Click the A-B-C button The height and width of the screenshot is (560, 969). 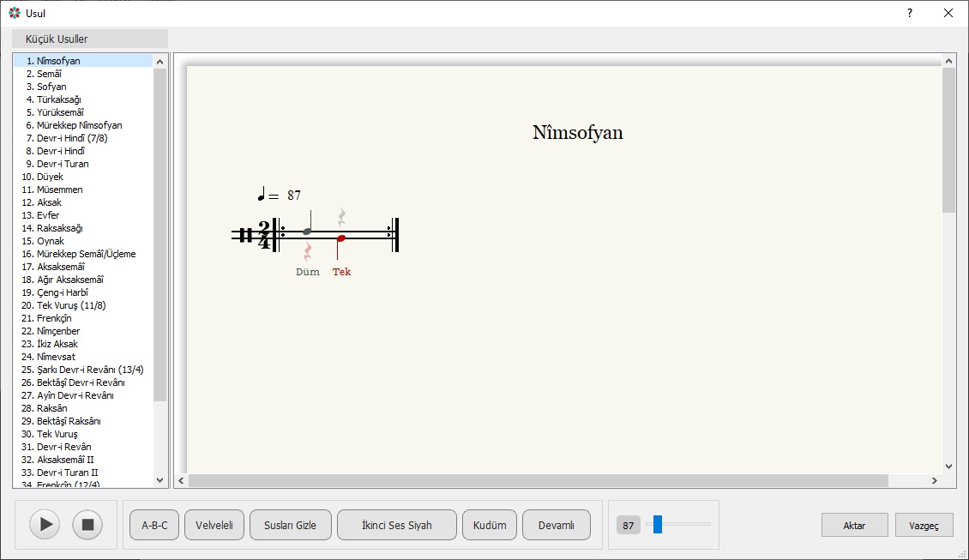pyautogui.click(x=154, y=525)
